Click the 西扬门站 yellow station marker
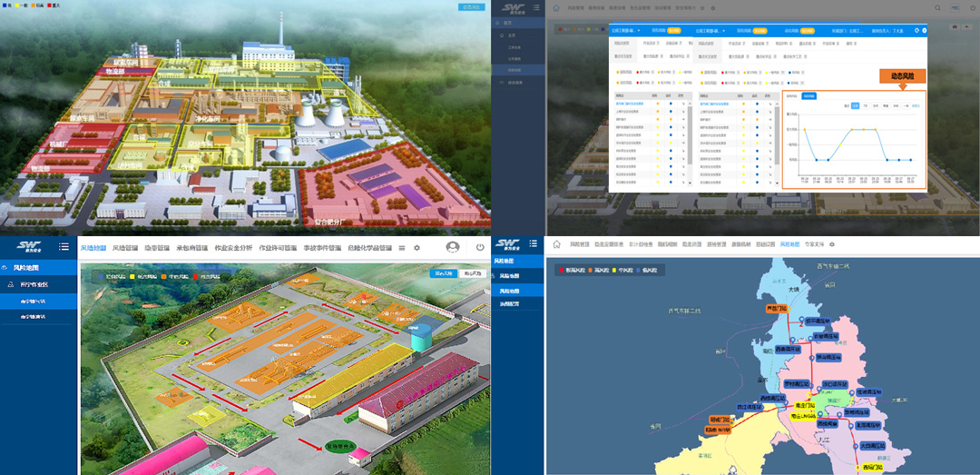This screenshot has width=980, height=475. click(x=870, y=468)
